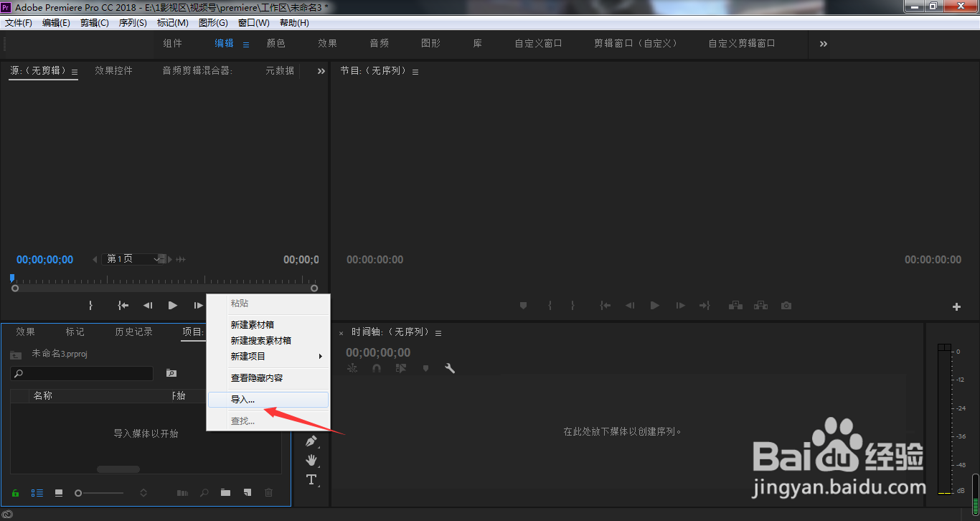The width and height of the screenshot is (980, 521).
Task: Step back one frame in source monitor
Action: point(148,305)
